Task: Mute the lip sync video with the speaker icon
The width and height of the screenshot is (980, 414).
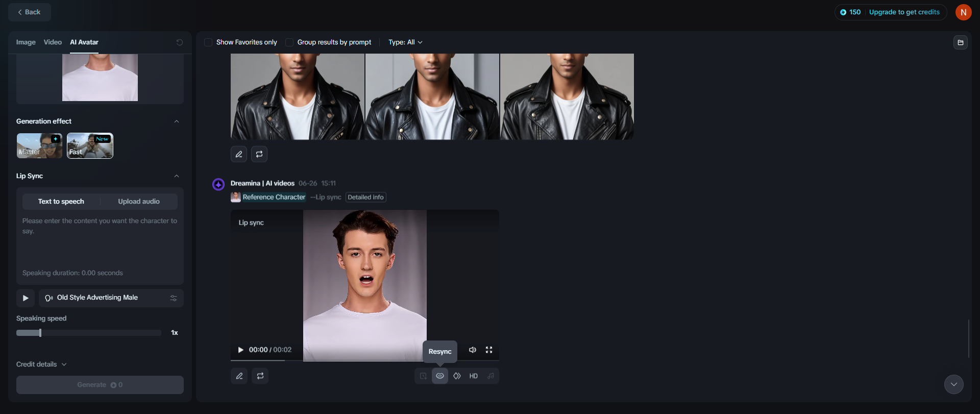Action: 473,350
